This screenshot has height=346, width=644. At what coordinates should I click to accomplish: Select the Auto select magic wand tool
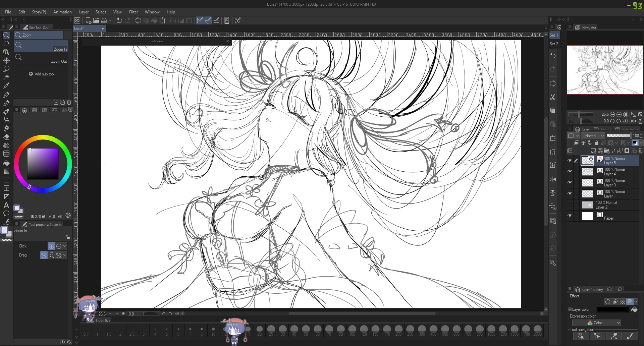coord(6,77)
